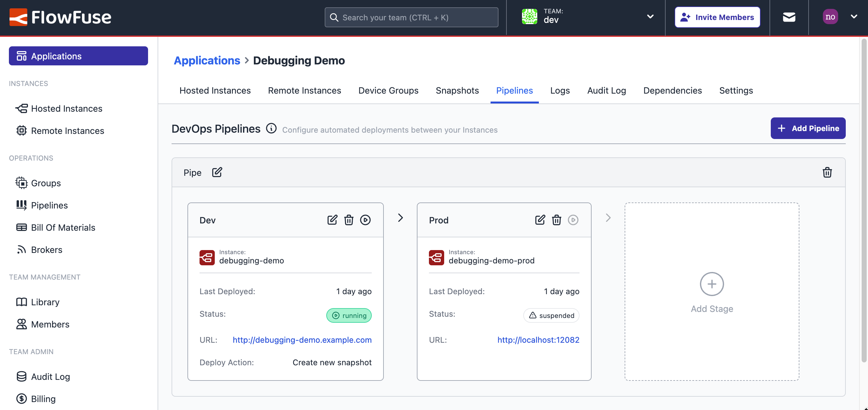Expand the team selector dropdown
This screenshot has width=868, height=410.
click(650, 17)
